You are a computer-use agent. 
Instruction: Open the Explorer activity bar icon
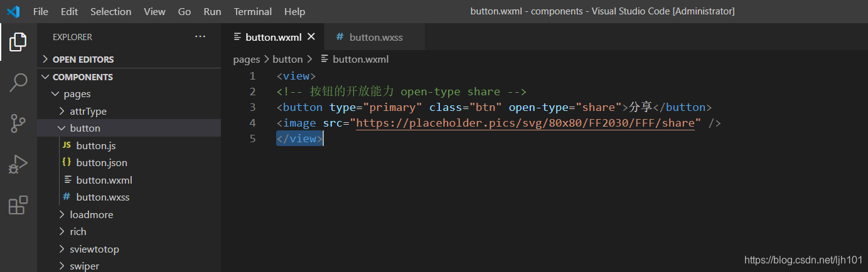18,42
